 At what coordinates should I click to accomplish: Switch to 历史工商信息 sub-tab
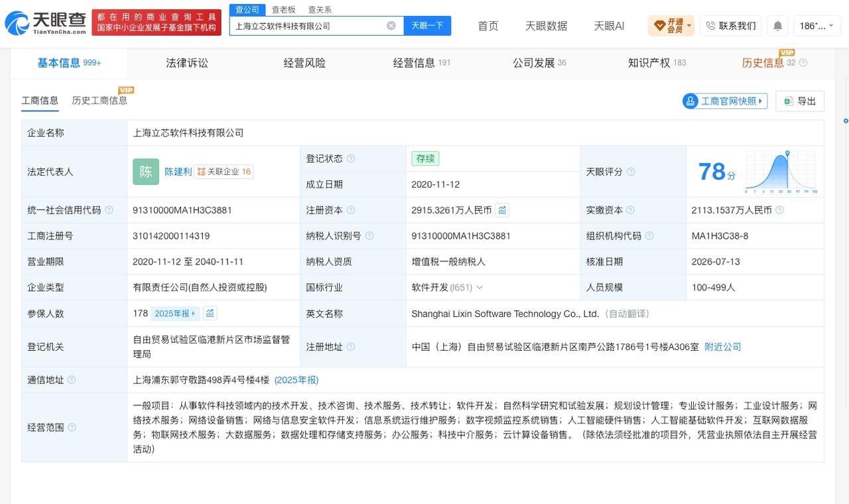pyautogui.click(x=99, y=101)
